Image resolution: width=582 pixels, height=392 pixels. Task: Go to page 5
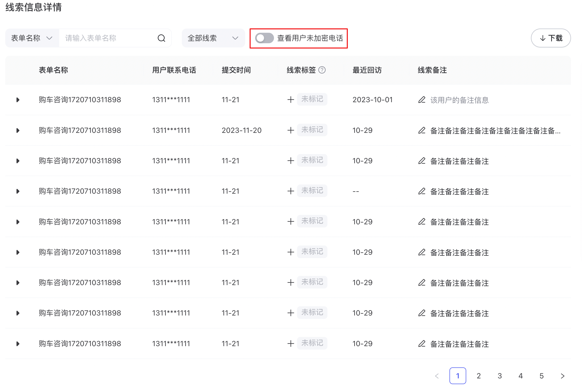[541, 376]
